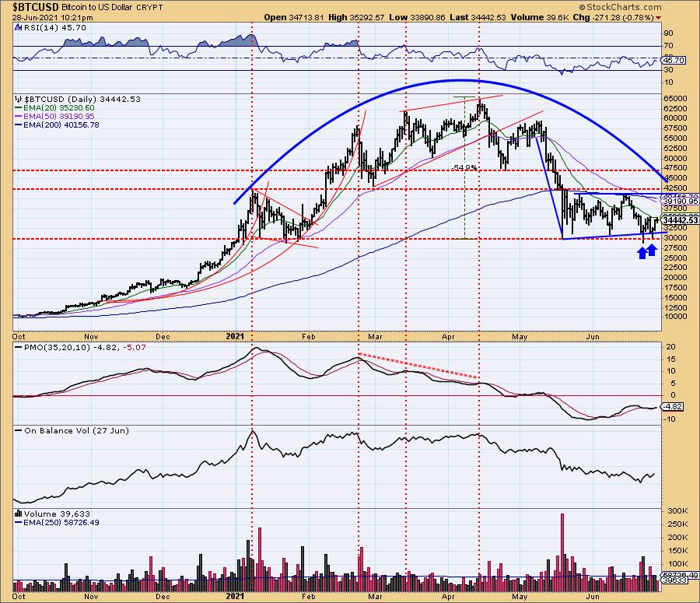The image size is (700, 603).
Task: Click the CRYPT exchange label
Action: tap(149, 8)
